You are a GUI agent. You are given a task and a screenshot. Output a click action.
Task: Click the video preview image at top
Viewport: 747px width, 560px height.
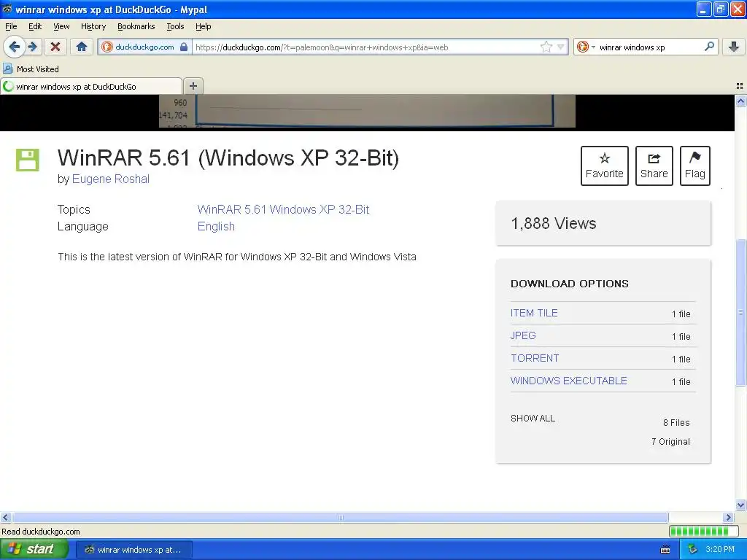click(x=367, y=111)
